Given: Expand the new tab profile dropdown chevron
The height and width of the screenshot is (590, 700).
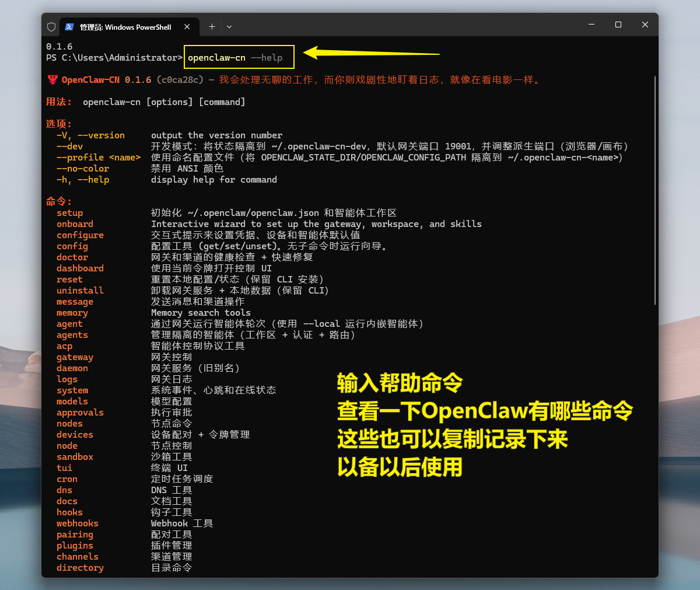Looking at the screenshot, I should tap(229, 27).
